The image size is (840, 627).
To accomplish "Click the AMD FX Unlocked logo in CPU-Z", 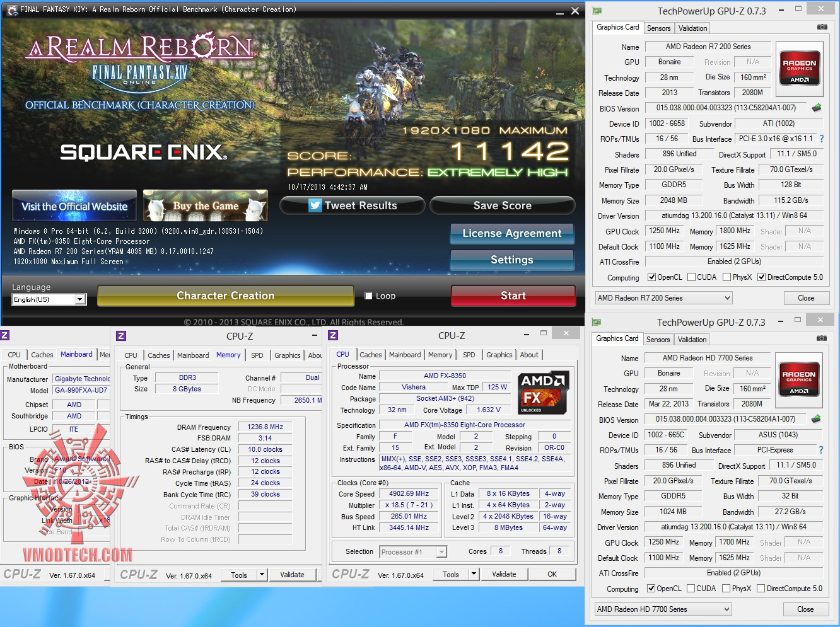I will (x=543, y=393).
